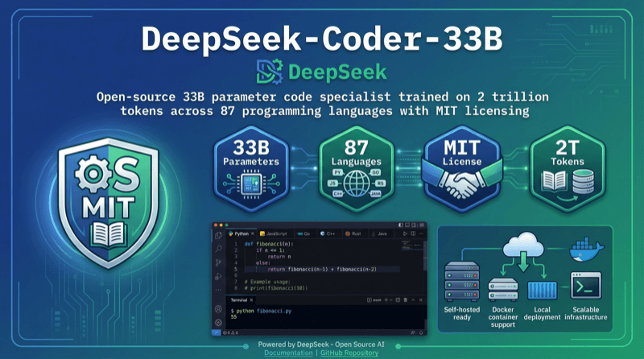The height and width of the screenshot is (359, 644).
Task: Switch to the Rust editor tab
Action: pyautogui.click(x=354, y=233)
